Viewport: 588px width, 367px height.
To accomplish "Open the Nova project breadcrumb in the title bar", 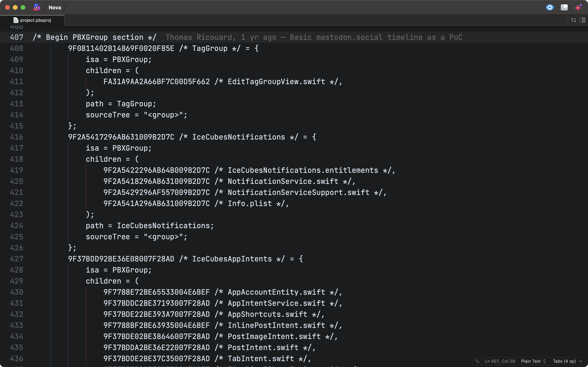I will [55, 8].
